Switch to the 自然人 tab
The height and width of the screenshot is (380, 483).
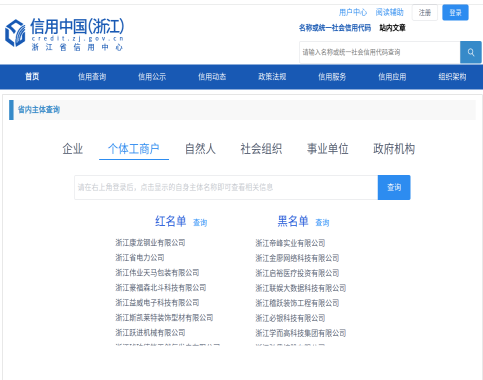coord(200,149)
